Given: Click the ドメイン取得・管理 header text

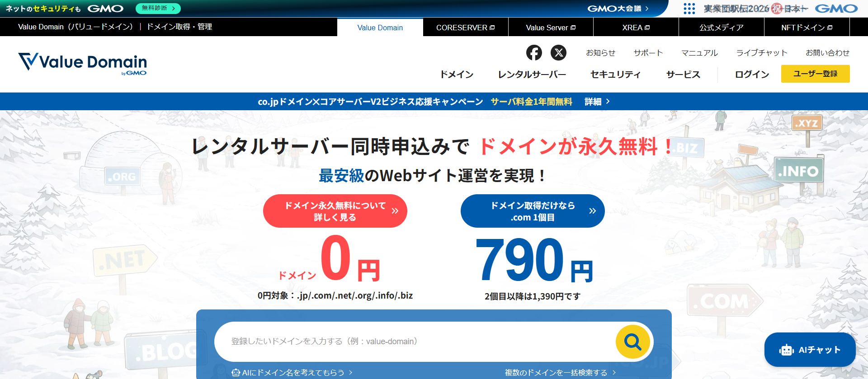Looking at the screenshot, I should click(x=179, y=27).
